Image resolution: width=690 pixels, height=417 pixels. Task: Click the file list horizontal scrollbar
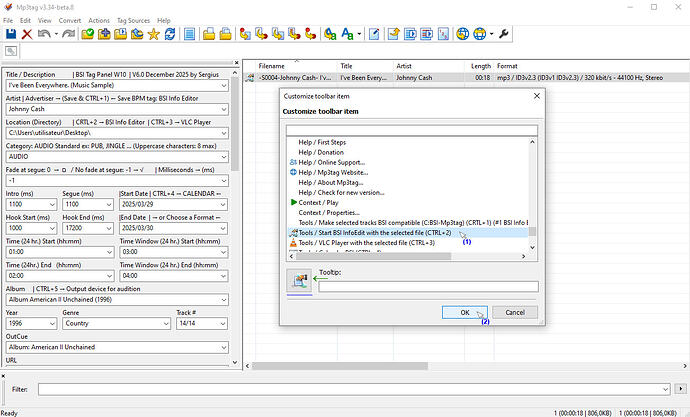coord(340,366)
